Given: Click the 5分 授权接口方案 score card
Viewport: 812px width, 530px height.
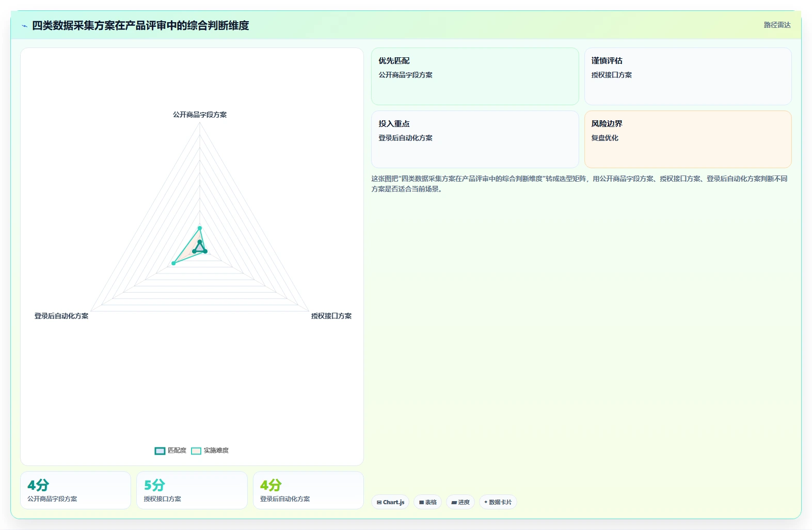Looking at the screenshot, I should pyautogui.click(x=192, y=490).
